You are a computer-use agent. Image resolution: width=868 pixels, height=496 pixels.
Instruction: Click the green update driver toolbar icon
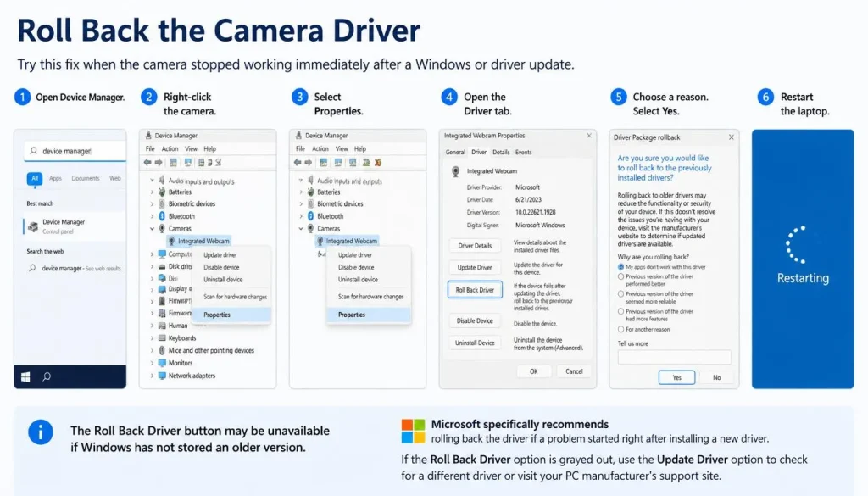pyautogui.click(x=366, y=163)
